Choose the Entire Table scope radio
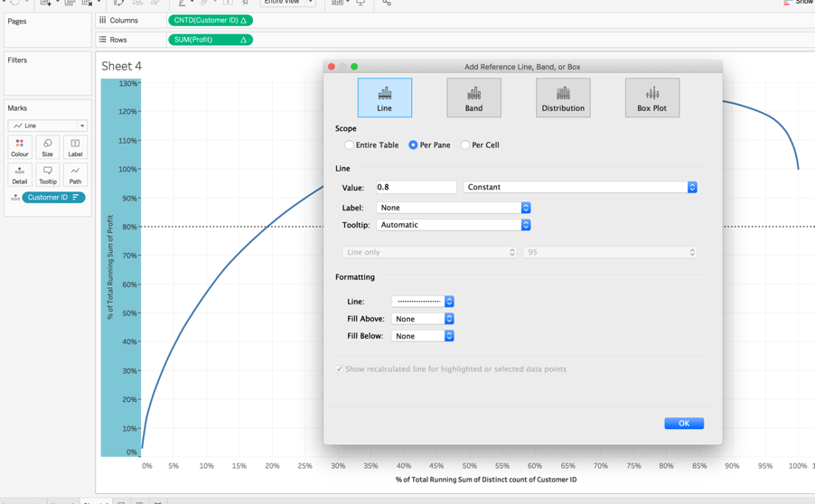Image resolution: width=815 pixels, height=504 pixels. coord(350,145)
